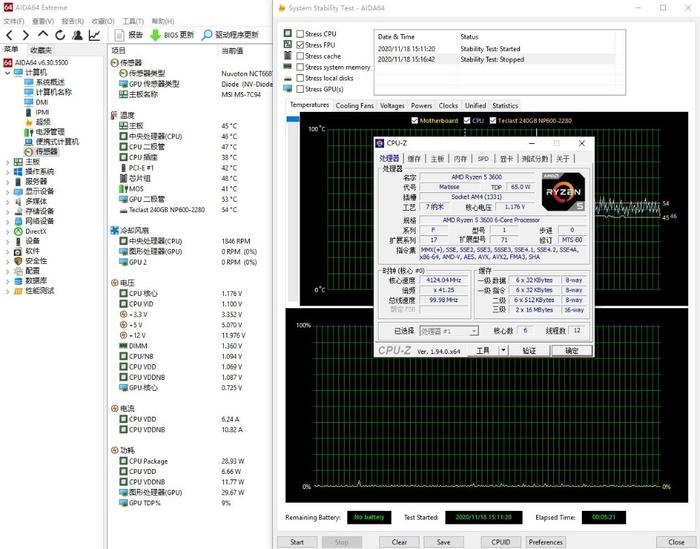The image size is (700, 549).
Task: Expand the 服务器 tree node
Action: point(7,182)
